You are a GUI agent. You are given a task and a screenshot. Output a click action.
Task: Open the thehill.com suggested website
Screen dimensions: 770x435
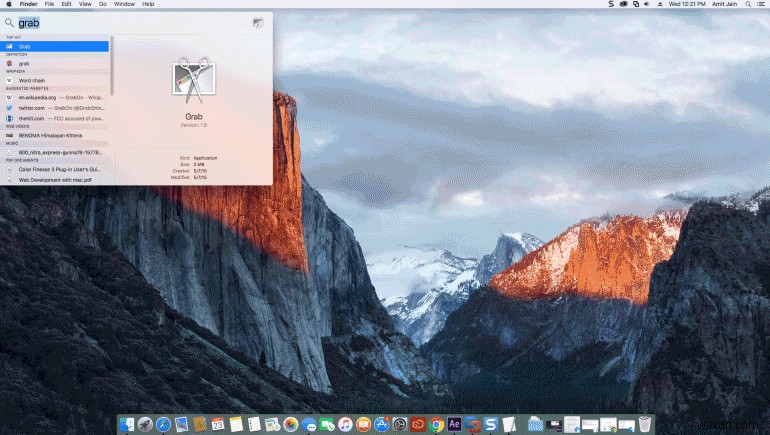click(x=55, y=118)
